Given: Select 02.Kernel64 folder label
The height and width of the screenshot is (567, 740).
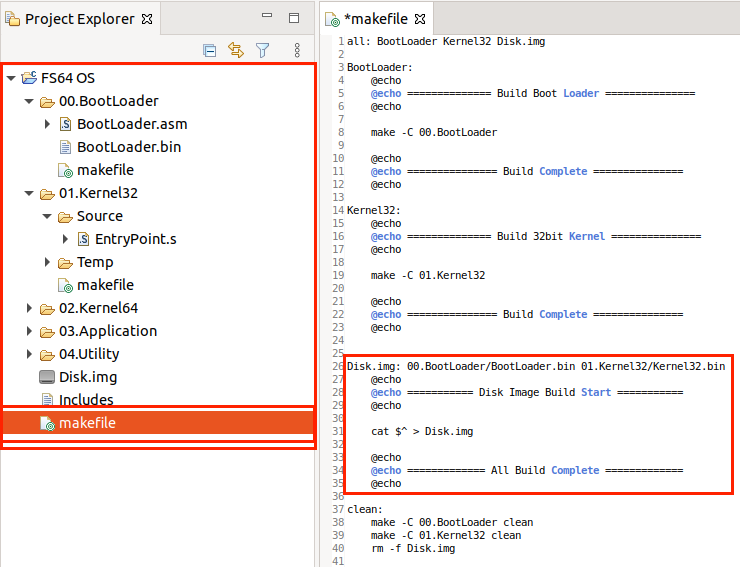Looking at the screenshot, I should click(x=98, y=308).
